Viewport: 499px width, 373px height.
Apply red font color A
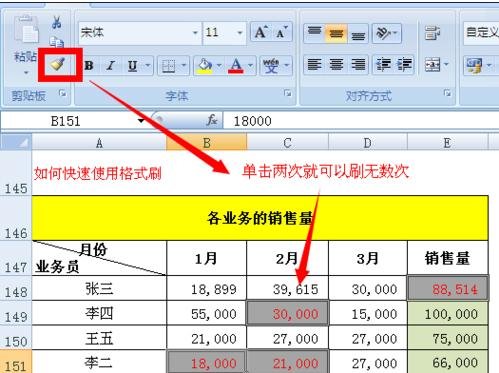click(x=236, y=66)
